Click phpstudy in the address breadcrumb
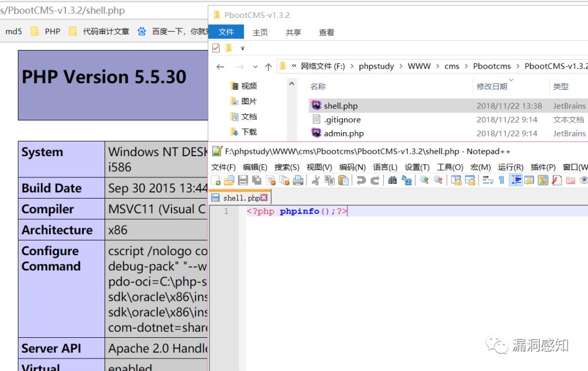Image resolution: width=588 pixels, height=371 pixels. (376, 66)
